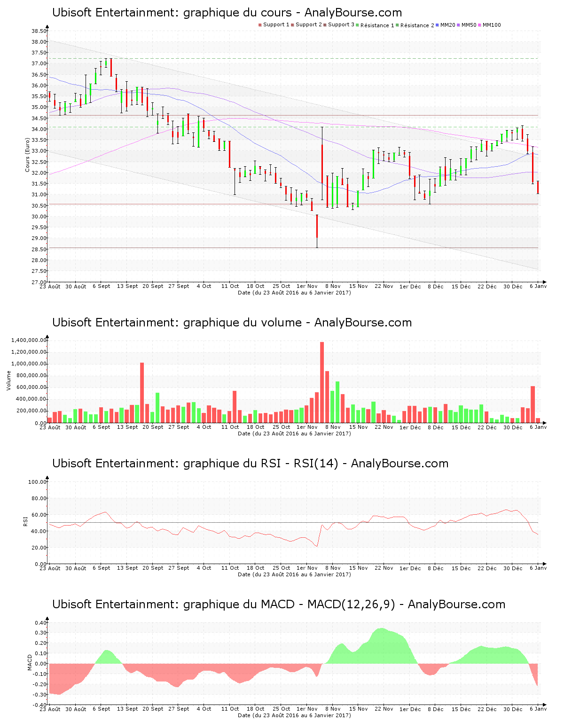
Task: Click the red volume bar reaching 1,000,000 in September
Action: [x=142, y=393]
